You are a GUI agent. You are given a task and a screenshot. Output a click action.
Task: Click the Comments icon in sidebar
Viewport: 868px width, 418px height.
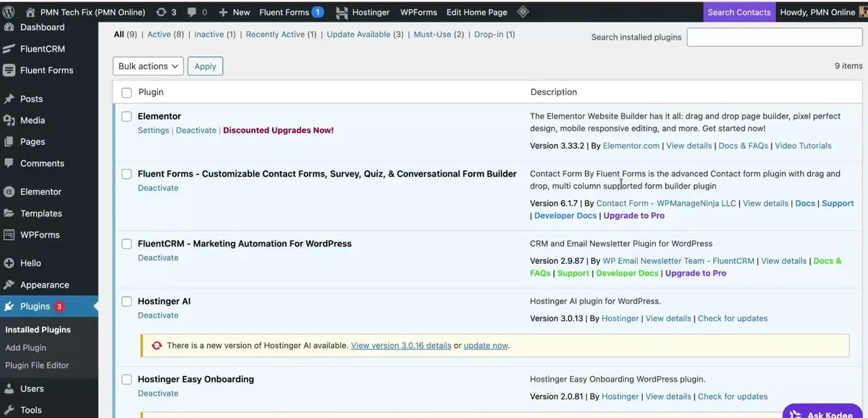(x=9, y=164)
